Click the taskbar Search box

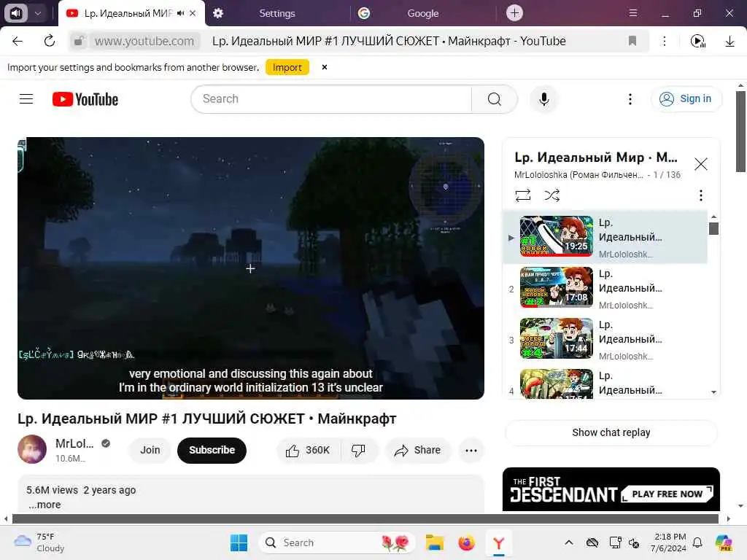tap(337, 542)
